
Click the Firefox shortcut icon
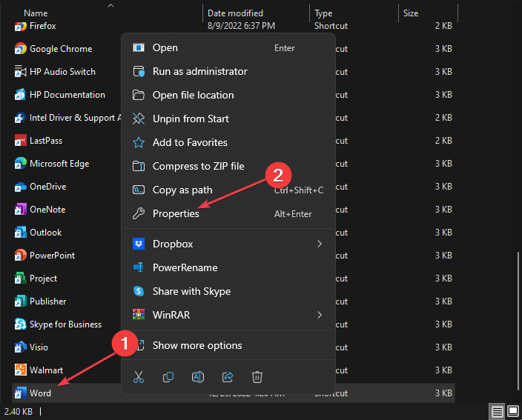click(x=20, y=26)
